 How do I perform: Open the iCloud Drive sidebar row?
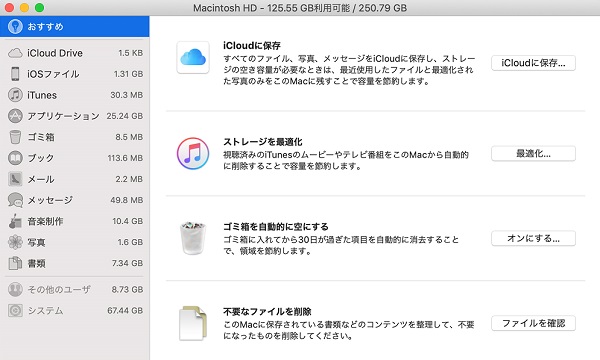pyautogui.click(x=75, y=53)
